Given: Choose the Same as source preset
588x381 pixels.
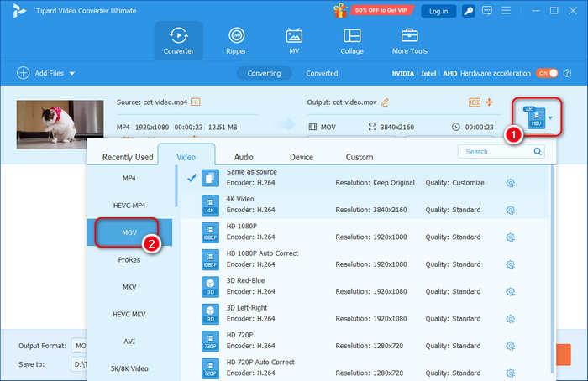Looking at the screenshot, I should pos(364,178).
